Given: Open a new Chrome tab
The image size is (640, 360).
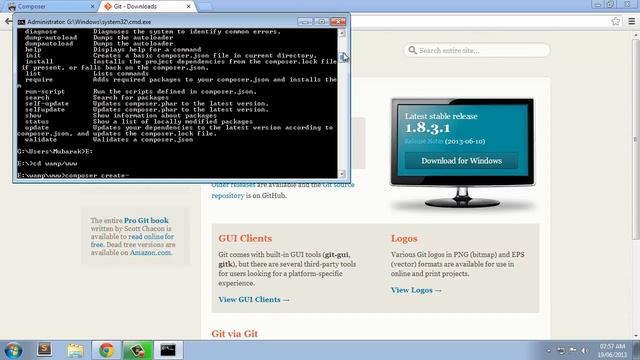Looking at the screenshot, I should 205,7.
